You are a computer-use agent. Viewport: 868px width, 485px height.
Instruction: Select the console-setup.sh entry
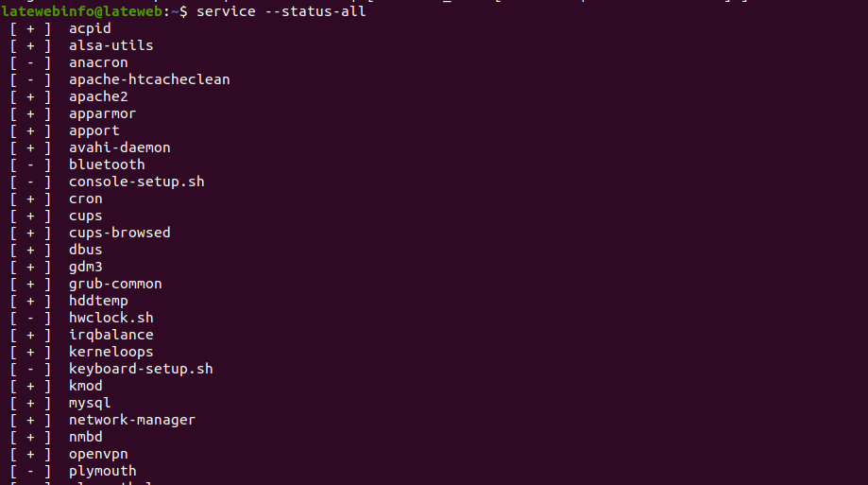136,182
